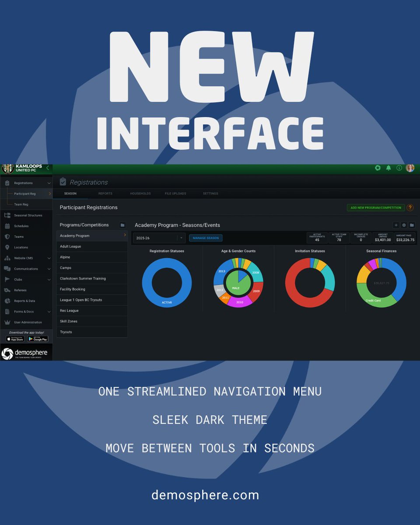Select the Rec League program
This screenshot has height=525, width=420.
92,311
